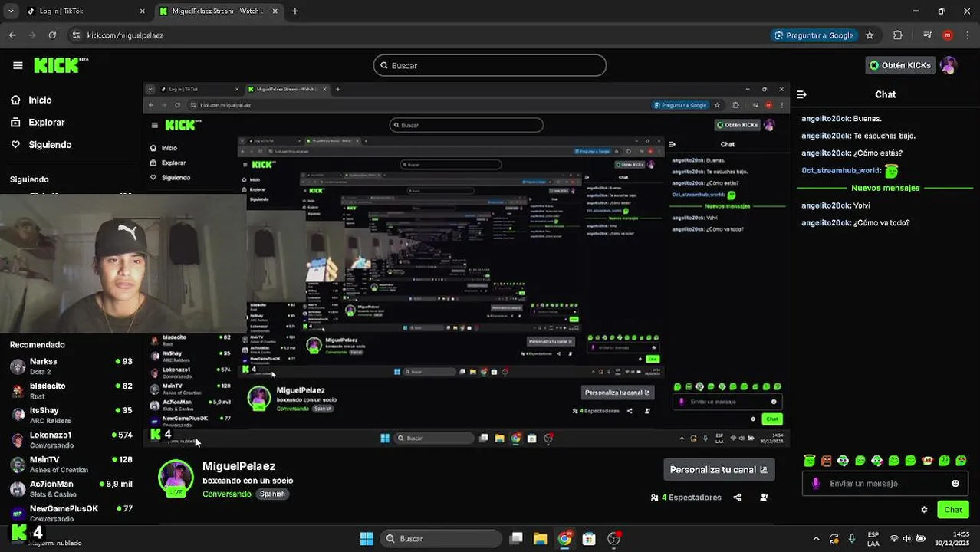Open recommended channel Narkss
This screenshot has width=980, height=552.
pos(71,366)
